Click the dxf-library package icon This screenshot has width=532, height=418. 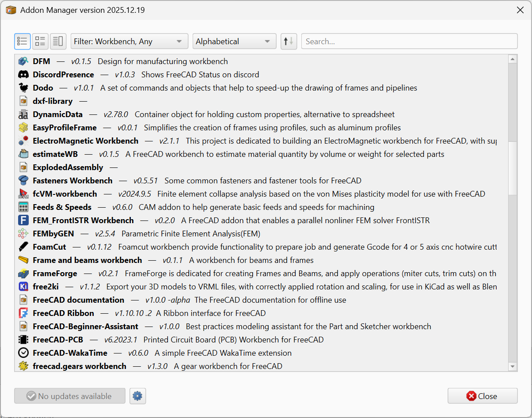pos(23,101)
